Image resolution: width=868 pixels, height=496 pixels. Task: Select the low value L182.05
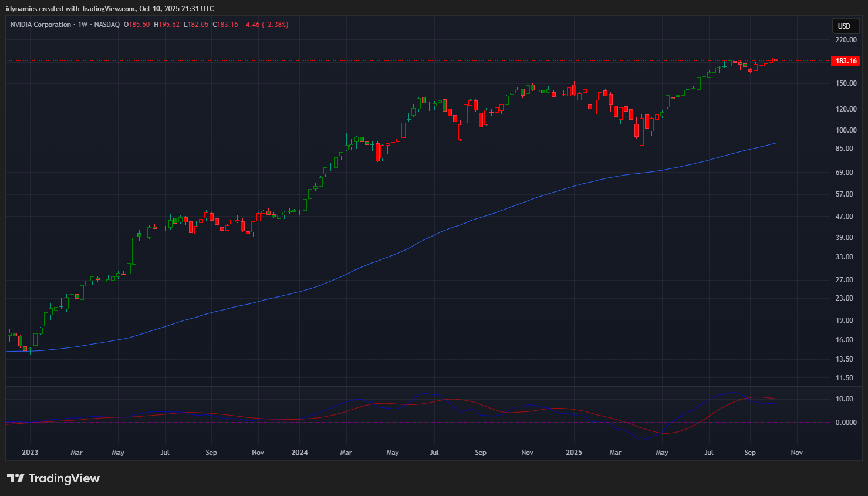click(196, 25)
